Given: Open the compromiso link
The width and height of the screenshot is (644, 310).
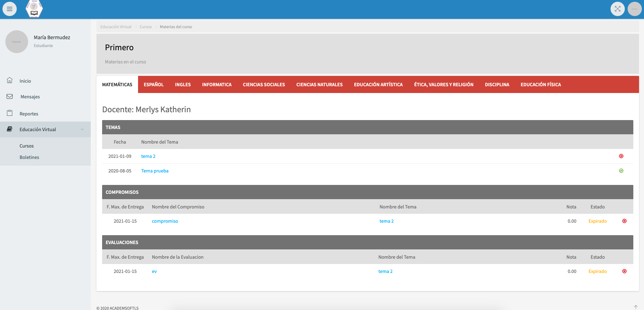Looking at the screenshot, I should pyautogui.click(x=165, y=221).
